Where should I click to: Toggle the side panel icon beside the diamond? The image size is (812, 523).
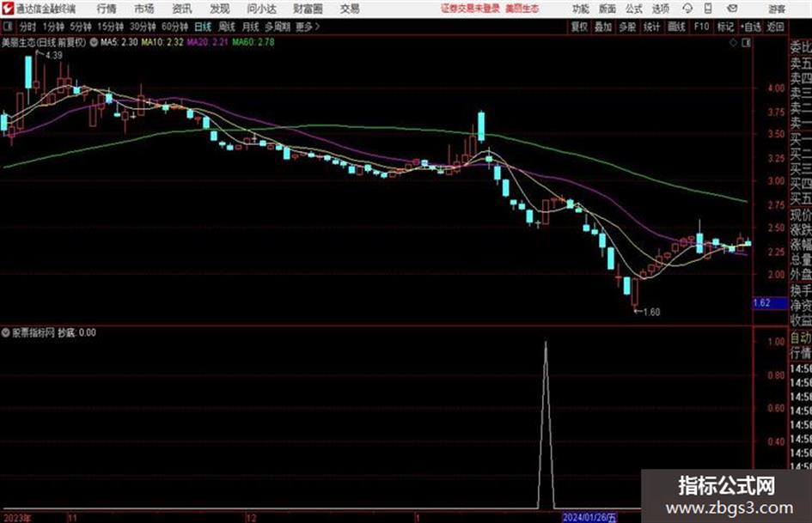click(746, 43)
